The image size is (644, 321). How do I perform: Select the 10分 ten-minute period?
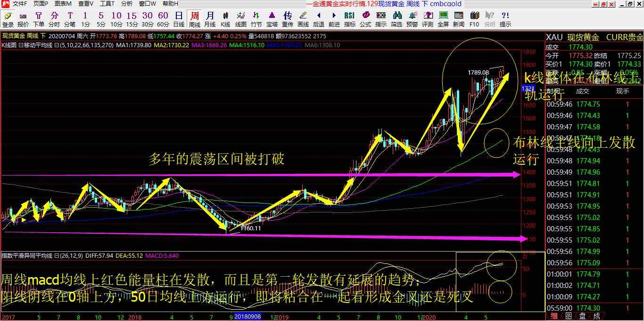coord(116,19)
